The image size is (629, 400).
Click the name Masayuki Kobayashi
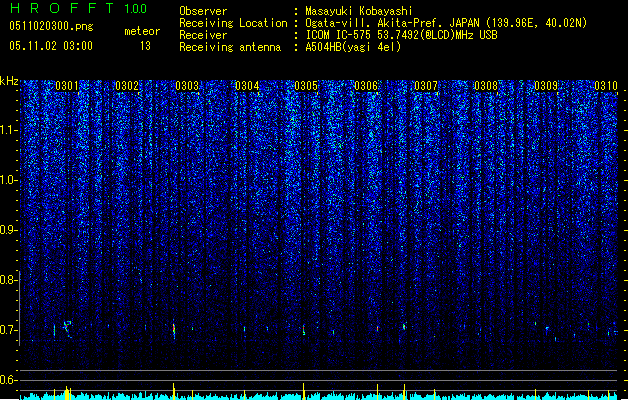[x=359, y=11]
